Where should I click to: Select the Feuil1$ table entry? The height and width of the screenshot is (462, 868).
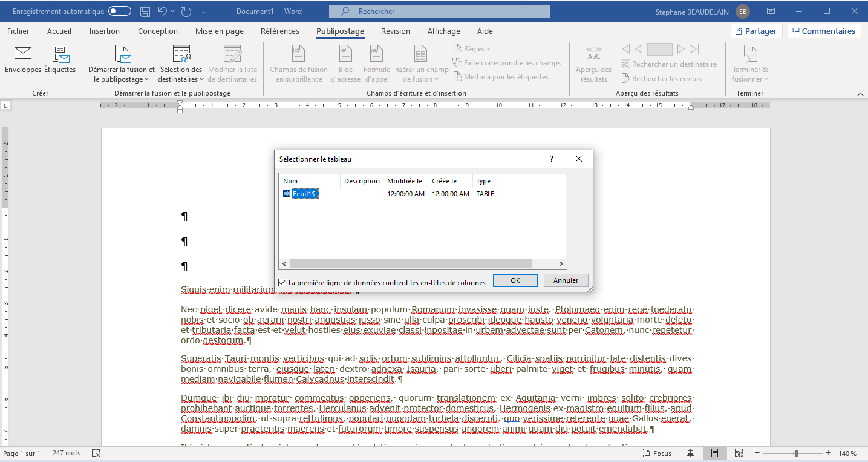[305, 194]
